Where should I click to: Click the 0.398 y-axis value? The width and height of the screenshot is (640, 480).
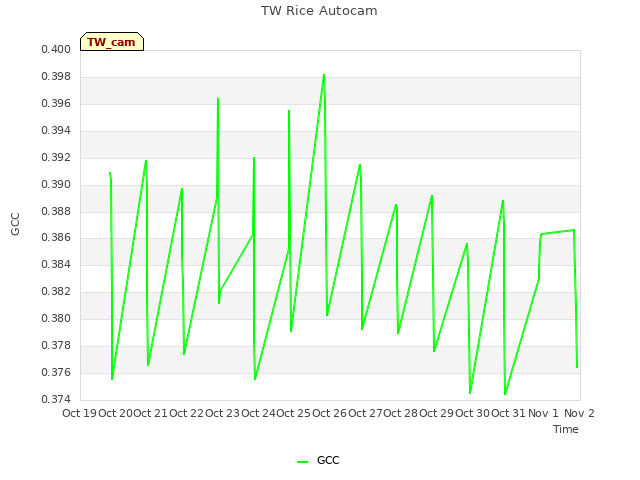tap(56, 76)
